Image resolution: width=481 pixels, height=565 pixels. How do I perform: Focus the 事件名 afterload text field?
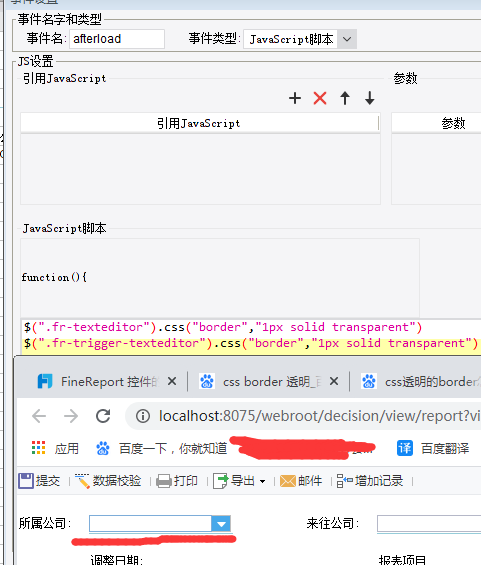tap(117, 39)
